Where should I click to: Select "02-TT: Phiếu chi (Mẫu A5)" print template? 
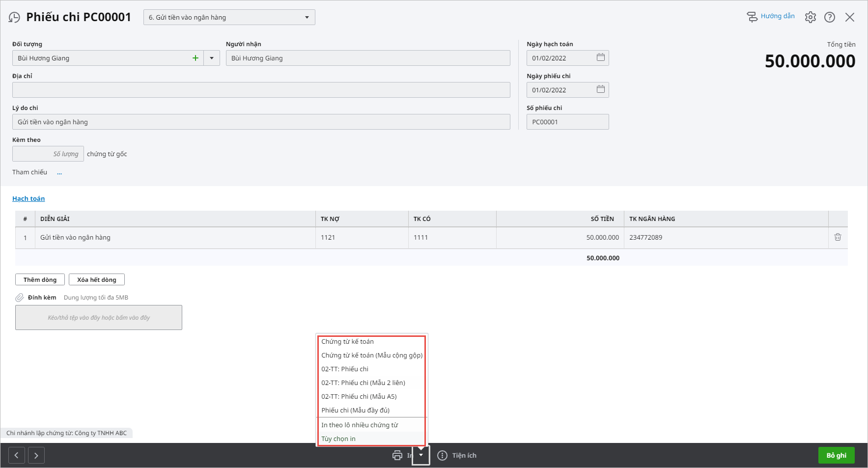pos(359,396)
